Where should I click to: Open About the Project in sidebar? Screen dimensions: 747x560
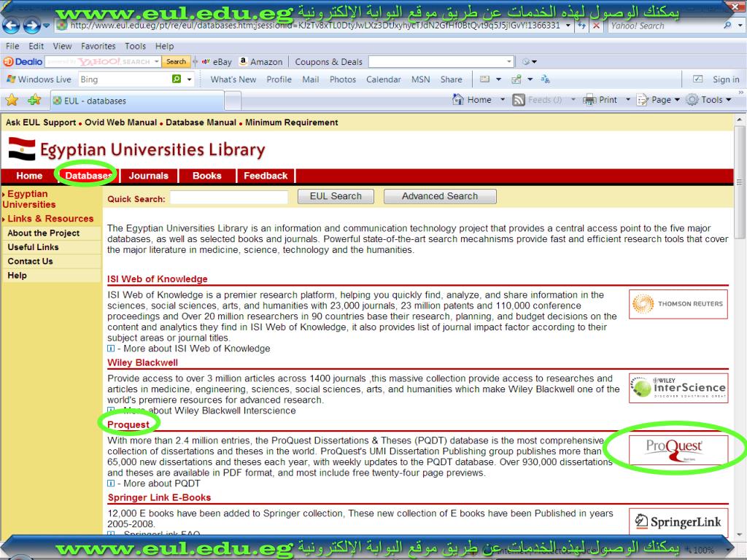[x=43, y=233]
